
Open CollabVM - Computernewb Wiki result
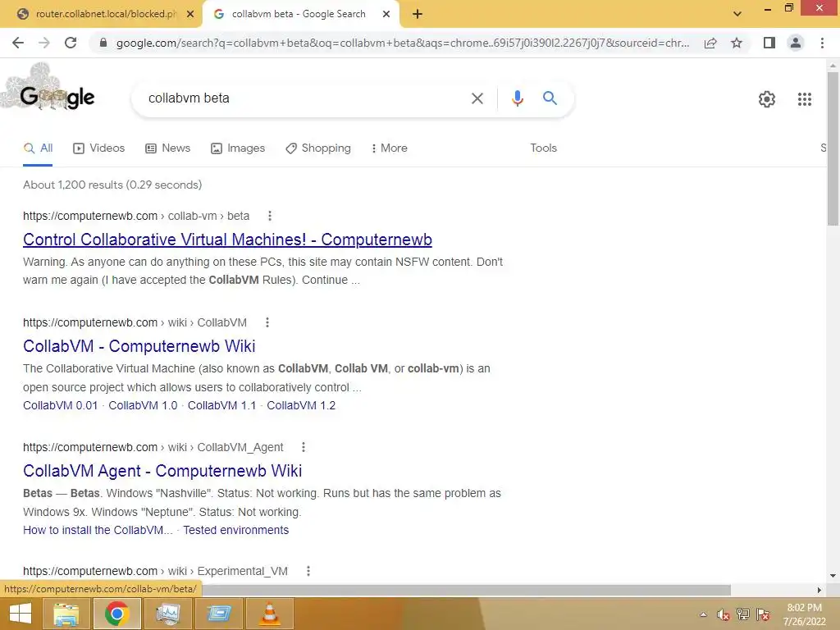pyautogui.click(x=139, y=346)
